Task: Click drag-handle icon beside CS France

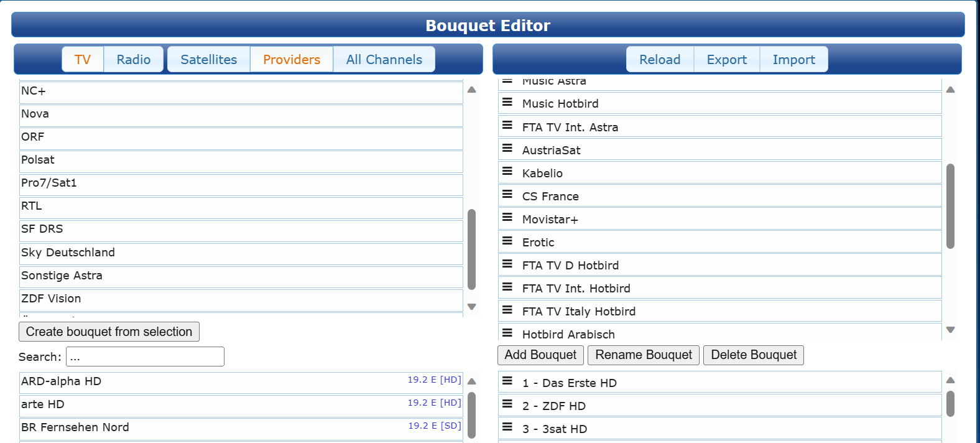Action: [507, 194]
